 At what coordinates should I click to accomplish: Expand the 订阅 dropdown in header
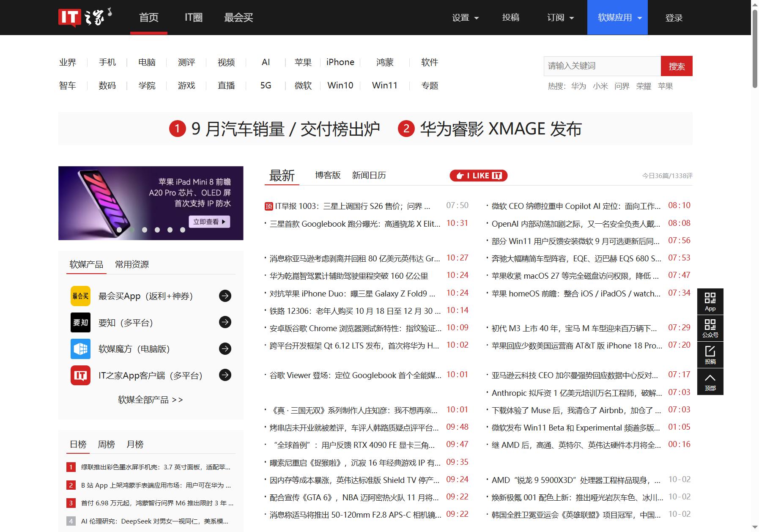pyautogui.click(x=560, y=18)
